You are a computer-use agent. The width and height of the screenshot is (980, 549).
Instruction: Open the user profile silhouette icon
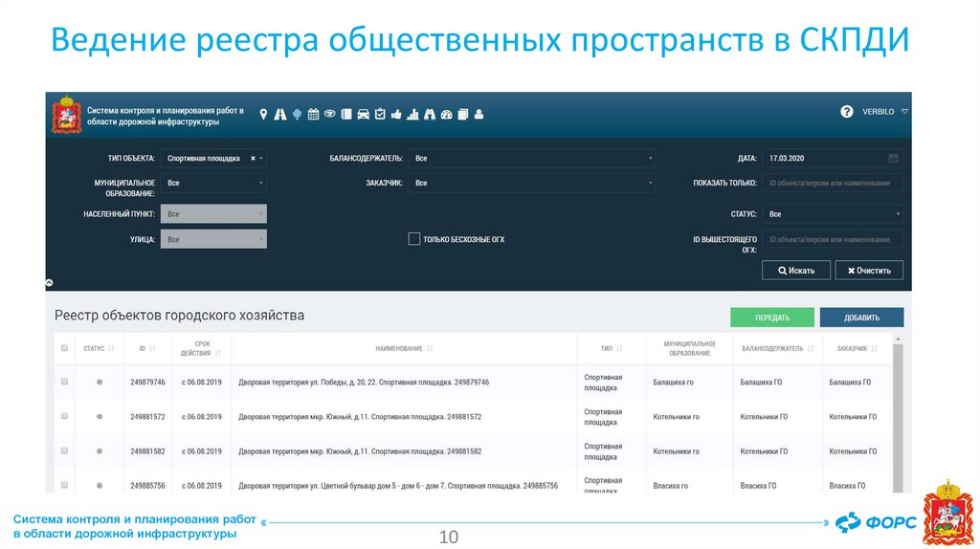479,115
